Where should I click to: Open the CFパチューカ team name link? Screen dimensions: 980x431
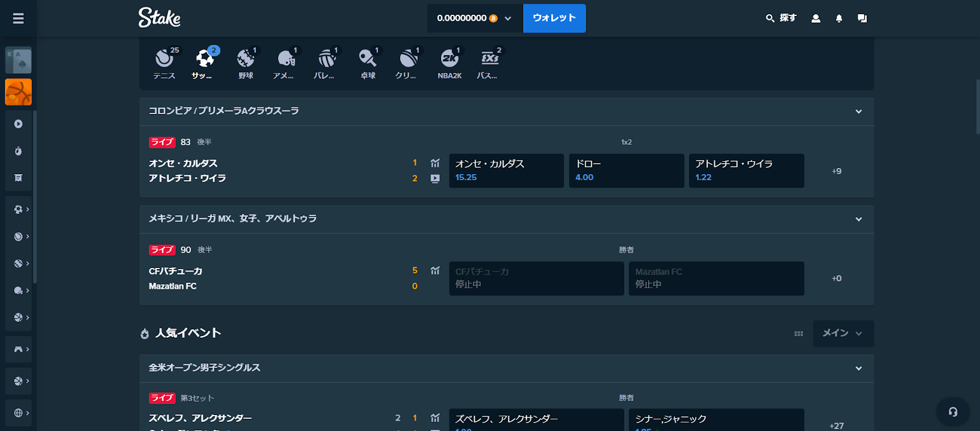(176, 271)
